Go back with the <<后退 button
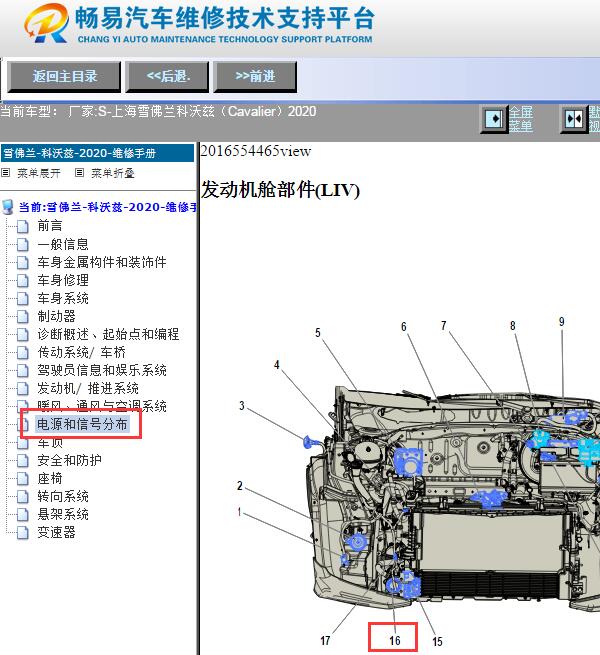Screen dimensions: 600x655 click(x=167, y=77)
